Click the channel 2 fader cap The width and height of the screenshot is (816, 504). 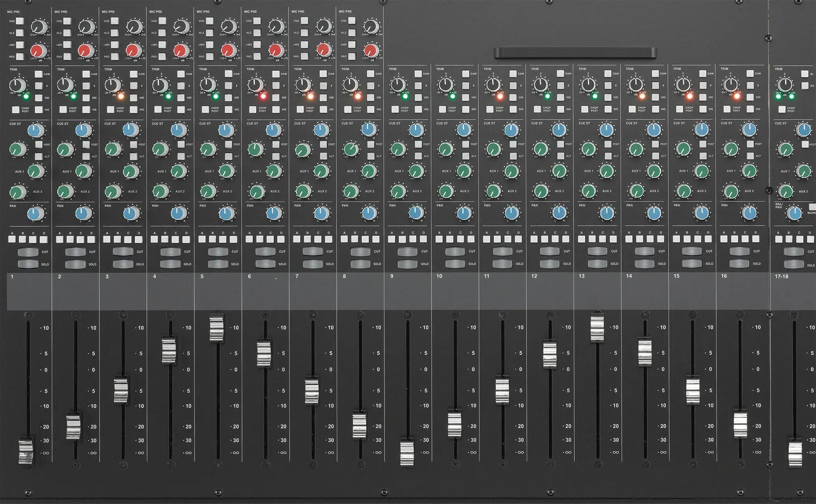click(73, 426)
